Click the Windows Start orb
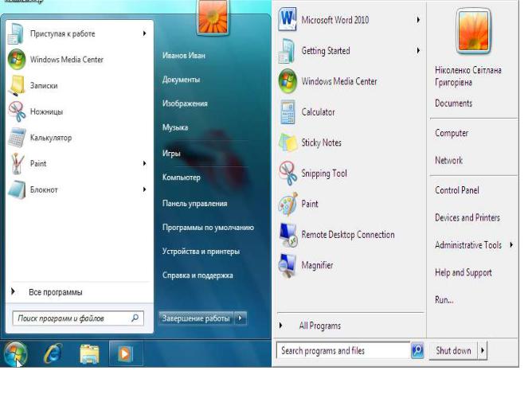 15,353
